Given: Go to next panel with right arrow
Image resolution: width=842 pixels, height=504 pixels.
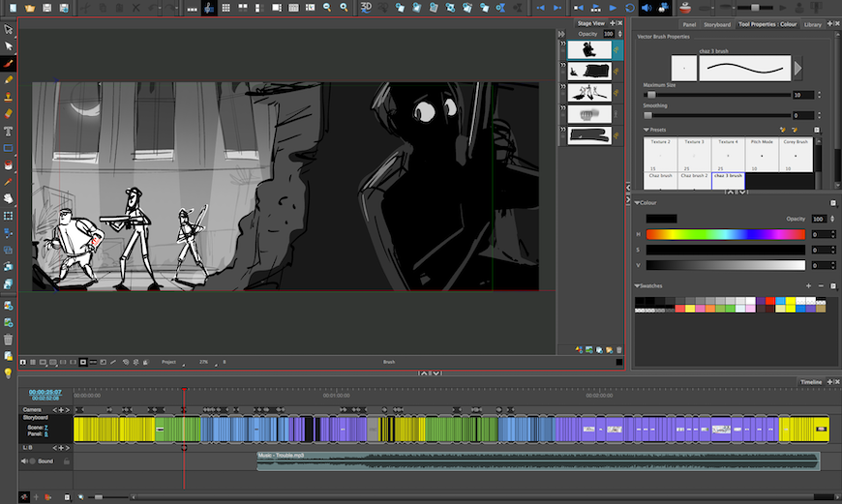Looking at the screenshot, I should tap(557, 8).
